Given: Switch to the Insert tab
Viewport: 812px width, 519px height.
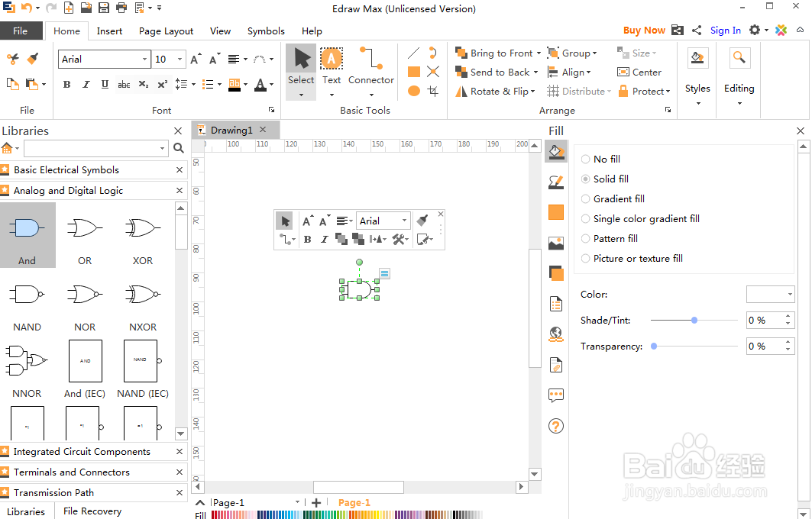Looking at the screenshot, I should [109, 31].
